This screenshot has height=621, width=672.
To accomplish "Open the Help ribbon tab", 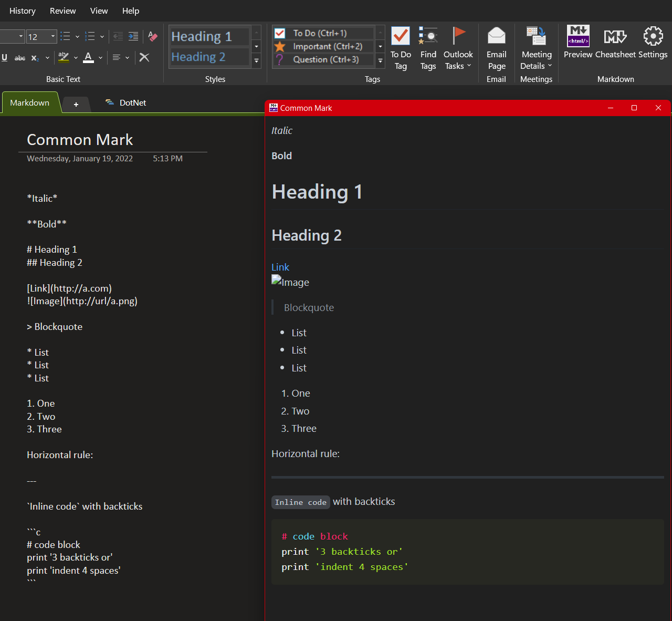I will 131,11.
